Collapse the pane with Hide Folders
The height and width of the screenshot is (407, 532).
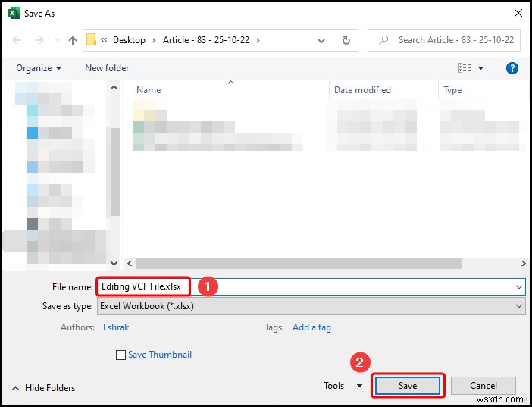pyautogui.click(x=44, y=388)
